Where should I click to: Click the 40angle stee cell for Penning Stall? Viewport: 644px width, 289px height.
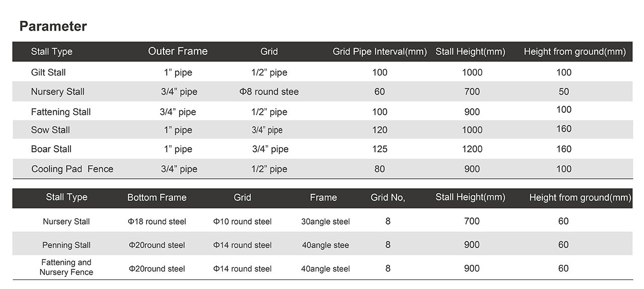pos(325,245)
